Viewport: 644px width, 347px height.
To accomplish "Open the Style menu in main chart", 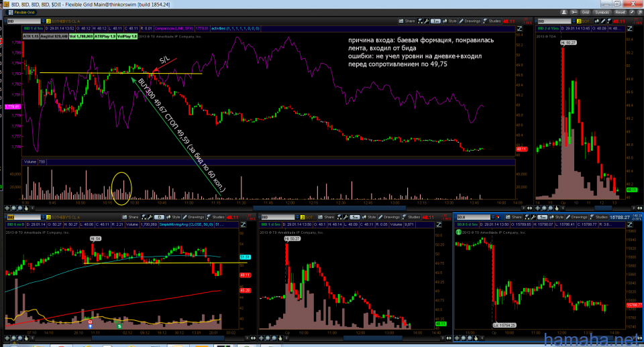I will click(449, 21).
